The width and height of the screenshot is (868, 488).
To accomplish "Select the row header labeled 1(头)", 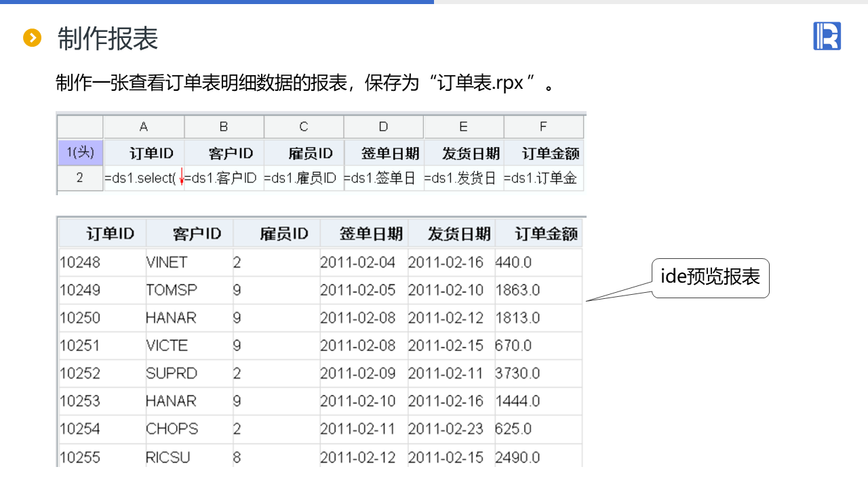I will click(79, 153).
